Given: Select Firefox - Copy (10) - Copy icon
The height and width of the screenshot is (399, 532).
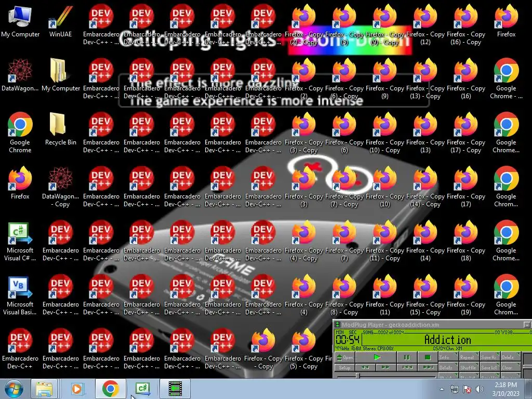Looking at the screenshot, I should [x=385, y=133].
